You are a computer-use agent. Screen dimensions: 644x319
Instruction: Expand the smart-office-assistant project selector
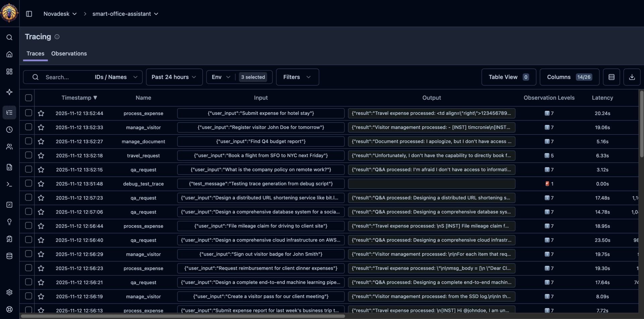[125, 14]
